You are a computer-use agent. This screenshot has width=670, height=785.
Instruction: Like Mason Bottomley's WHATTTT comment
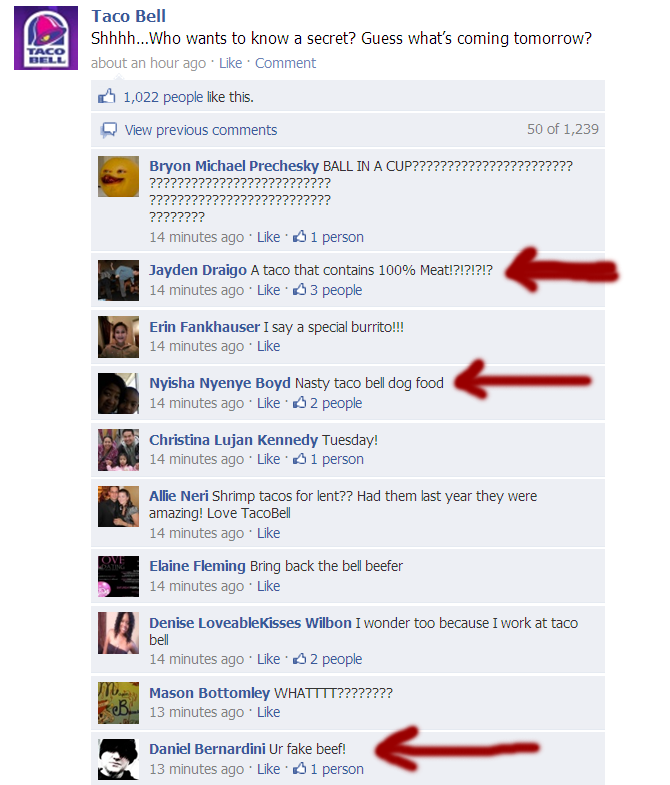pyautogui.click(x=268, y=712)
